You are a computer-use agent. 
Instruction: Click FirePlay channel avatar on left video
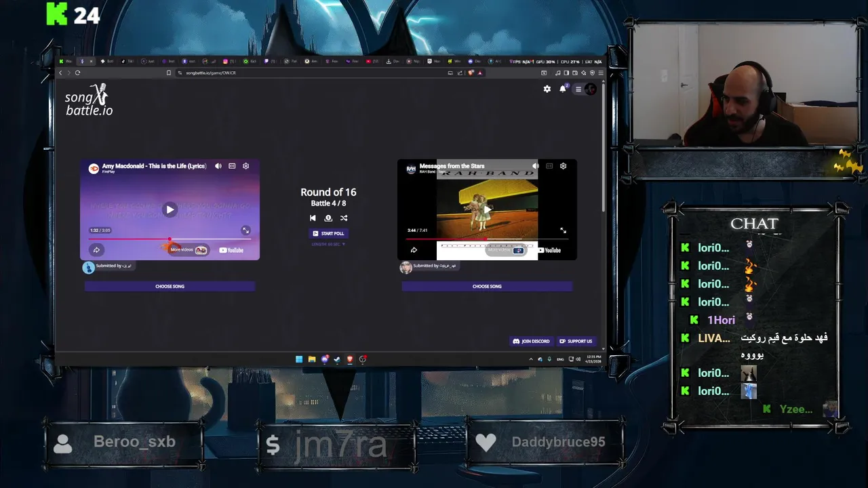(94, 168)
